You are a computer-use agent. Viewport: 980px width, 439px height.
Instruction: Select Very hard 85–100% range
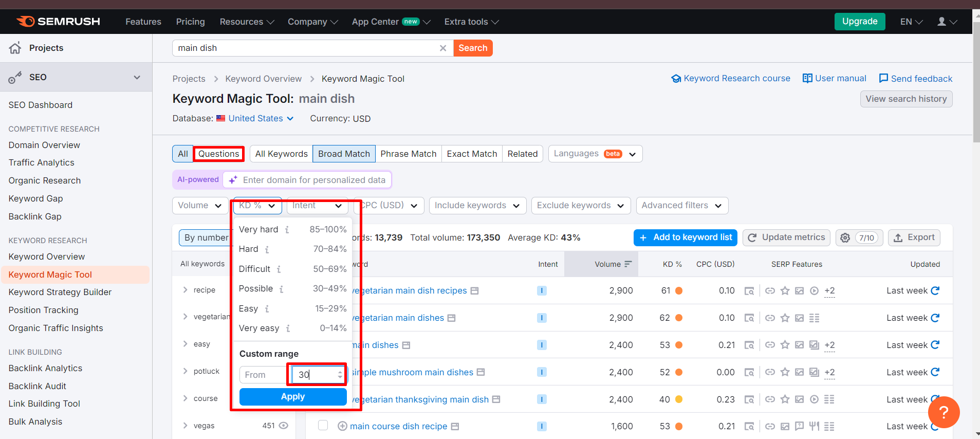pos(292,229)
